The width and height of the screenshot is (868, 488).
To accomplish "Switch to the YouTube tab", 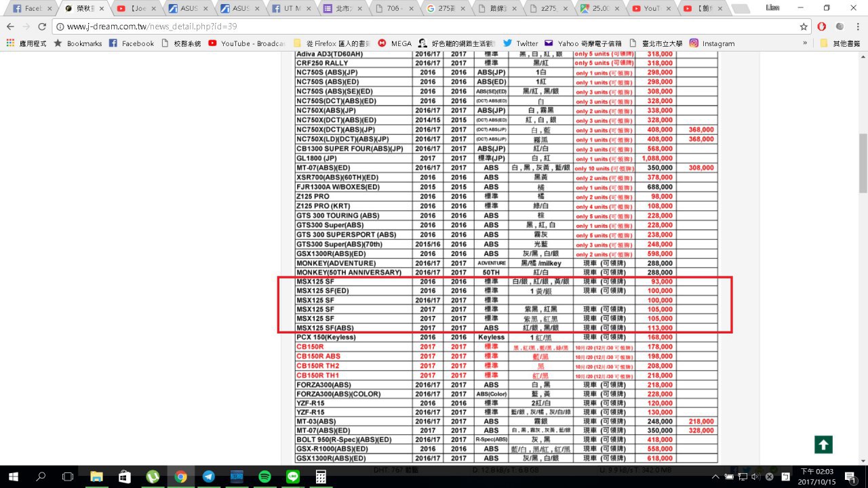I will 649,9.
